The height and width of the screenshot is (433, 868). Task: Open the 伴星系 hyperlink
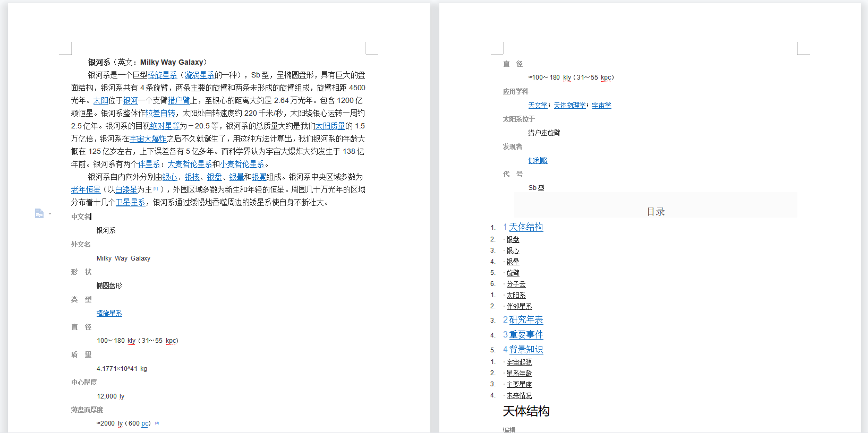coord(149,164)
